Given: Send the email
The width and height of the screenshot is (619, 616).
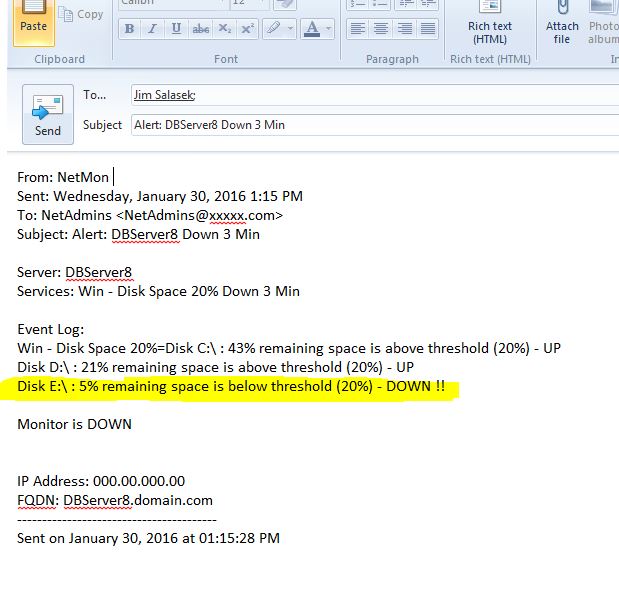Looking at the screenshot, I should coord(48,115).
